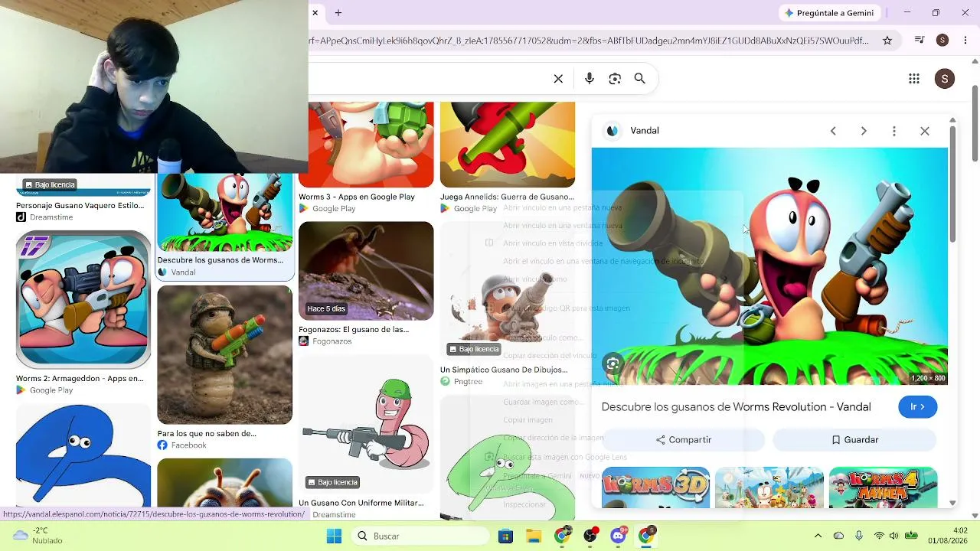The image size is (980, 551).
Task: Open the Worms 3D related thumbnail
Action: [x=656, y=487]
